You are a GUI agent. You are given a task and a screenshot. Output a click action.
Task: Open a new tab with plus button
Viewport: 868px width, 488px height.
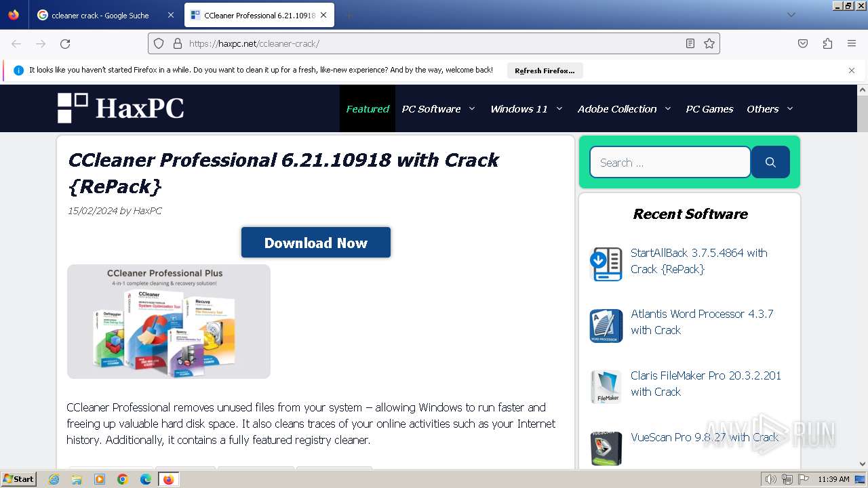click(x=349, y=15)
